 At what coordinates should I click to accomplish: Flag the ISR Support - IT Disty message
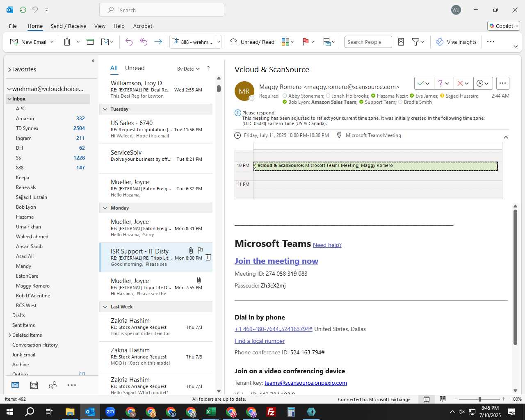click(x=200, y=250)
